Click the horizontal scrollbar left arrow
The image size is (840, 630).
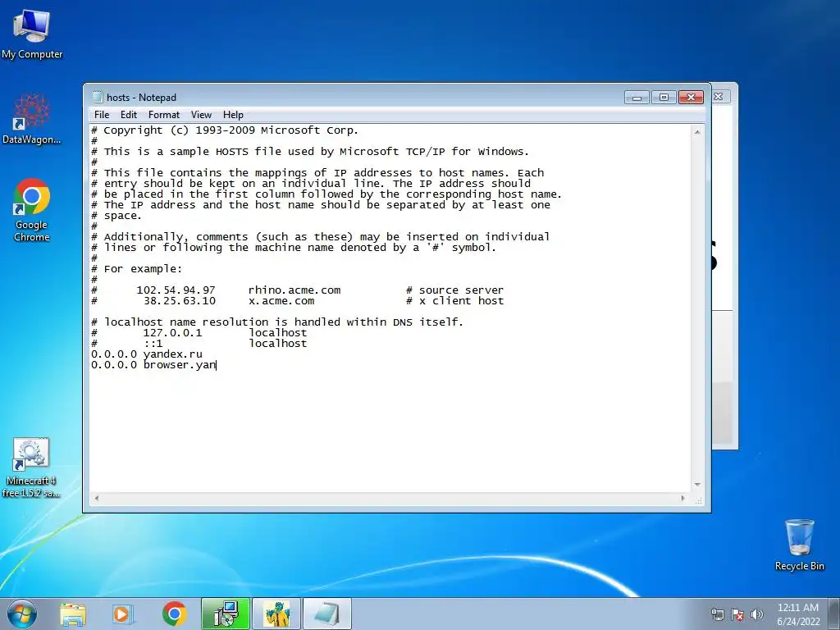click(x=97, y=498)
